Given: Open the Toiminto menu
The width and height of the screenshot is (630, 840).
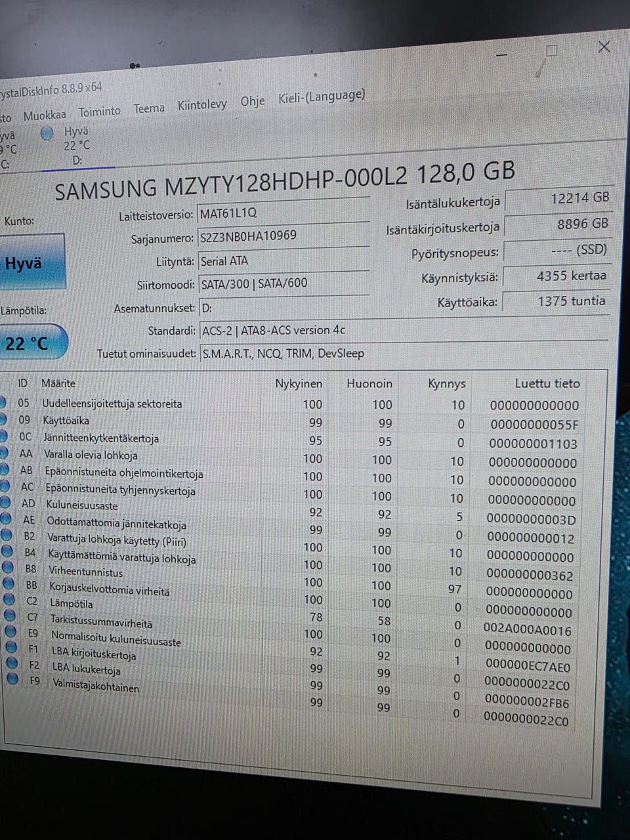Looking at the screenshot, I should (x=100, y=112).
